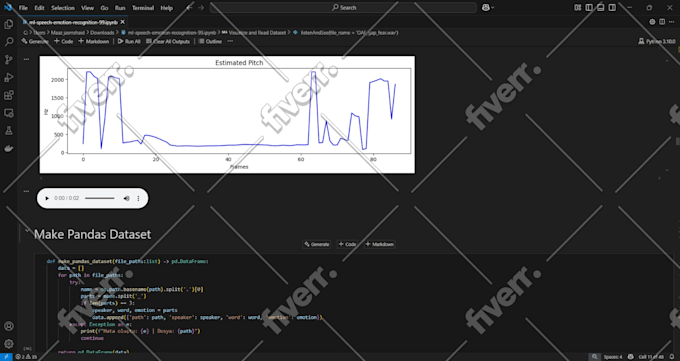Open the Accounts menu in activity bar
Image resolution: width=680 pixels, height=361 pixels.
[9, 326]
